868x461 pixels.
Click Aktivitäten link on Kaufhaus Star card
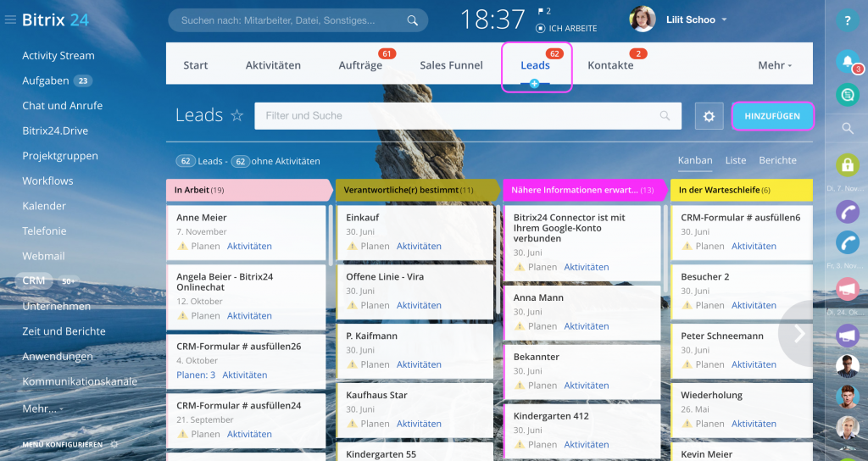(419, 424)
